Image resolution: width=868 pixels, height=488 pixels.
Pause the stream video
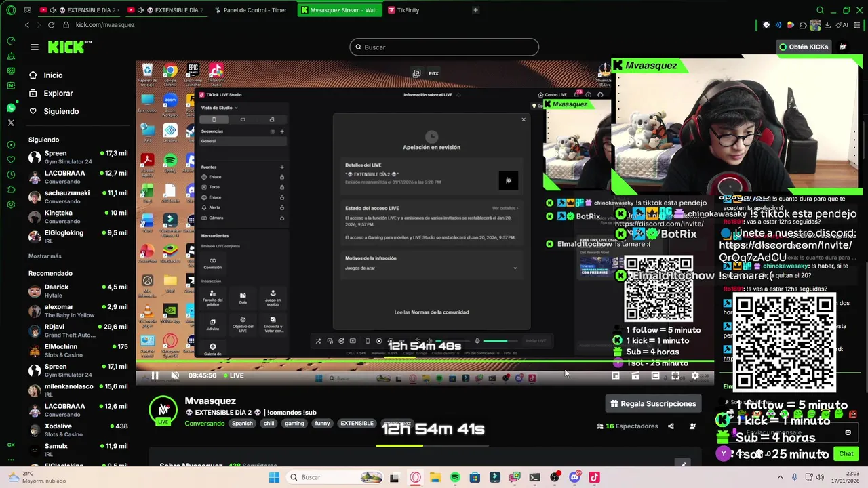[155, 375]
